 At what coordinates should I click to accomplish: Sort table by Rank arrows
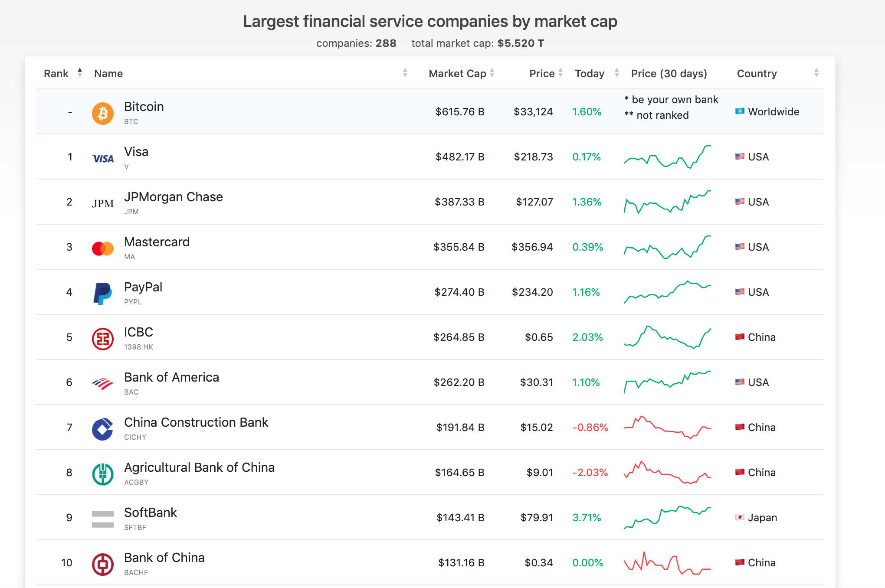point(80,73)
